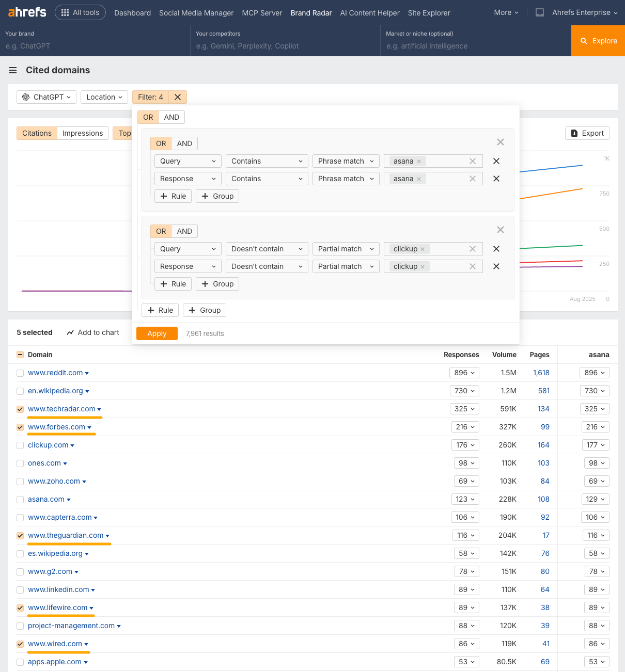
Task: Open the Location dropdown
Action: tap(104, 97)
